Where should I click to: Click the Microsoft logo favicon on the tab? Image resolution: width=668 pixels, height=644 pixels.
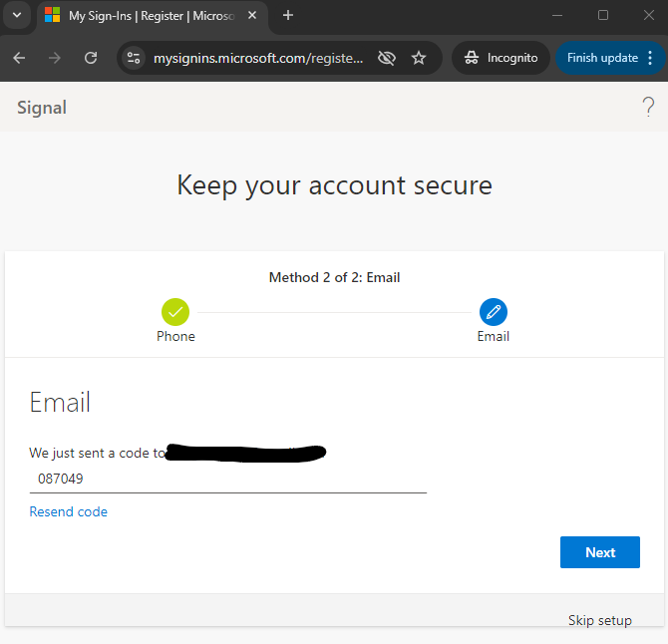click(x=53, y=15)
